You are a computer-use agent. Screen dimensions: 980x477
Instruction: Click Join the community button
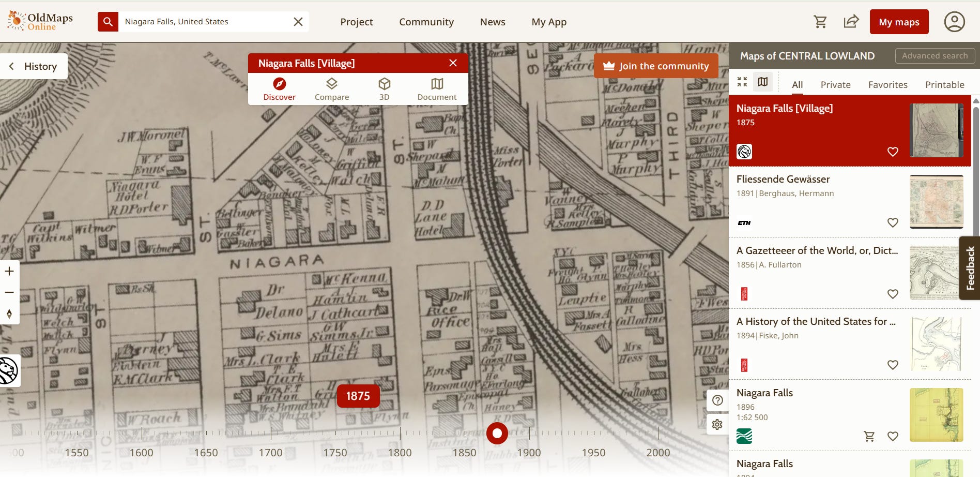click(656, 66)
